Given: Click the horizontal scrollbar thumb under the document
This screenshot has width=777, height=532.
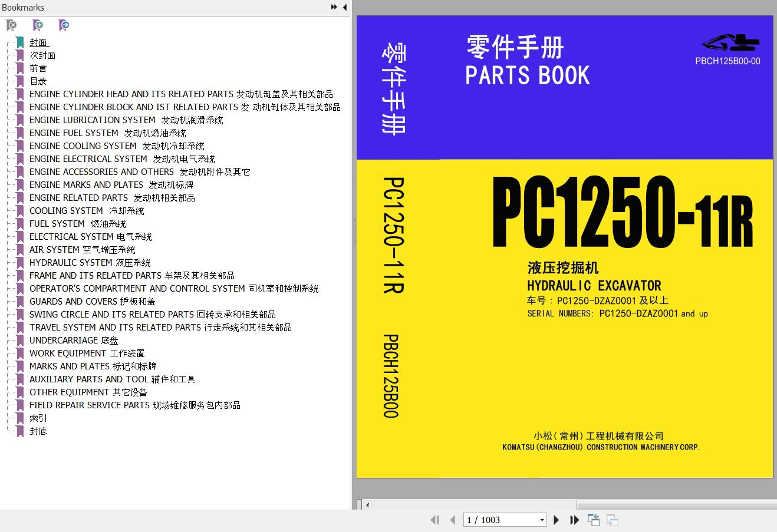Looking at the screenshot, I should 677,505.
